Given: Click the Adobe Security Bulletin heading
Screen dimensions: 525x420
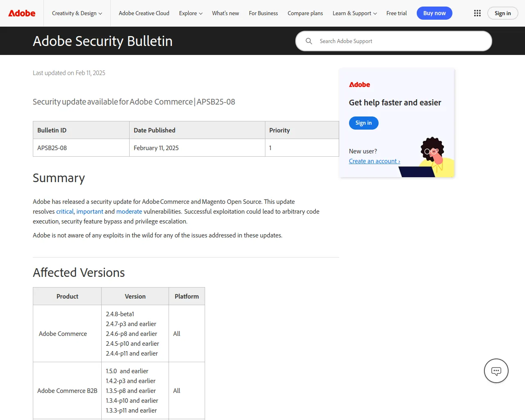Looking at the screenshot, I should coord(103,41).
